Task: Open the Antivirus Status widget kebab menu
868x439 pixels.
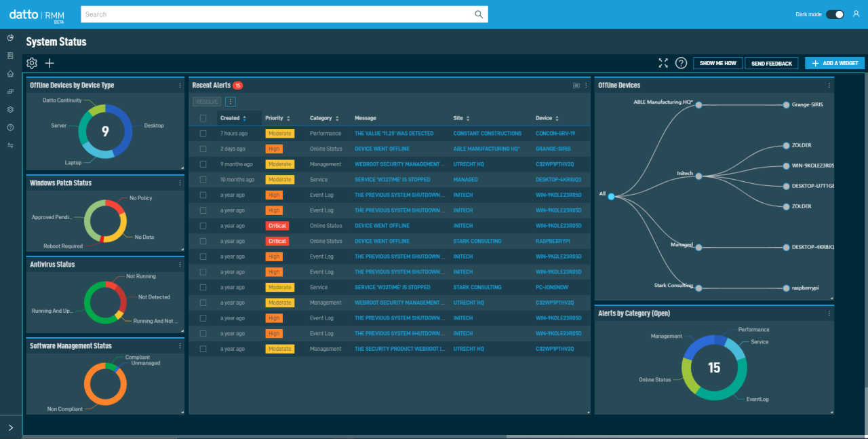Action: (x=180, y=265)
